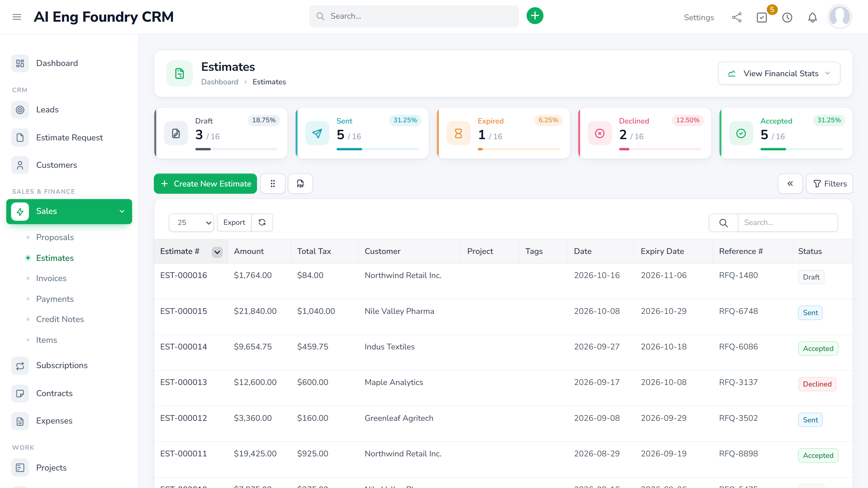Click the Contracts sidebar icon
The width and height of the screenshot is (868, 488).
20,393
